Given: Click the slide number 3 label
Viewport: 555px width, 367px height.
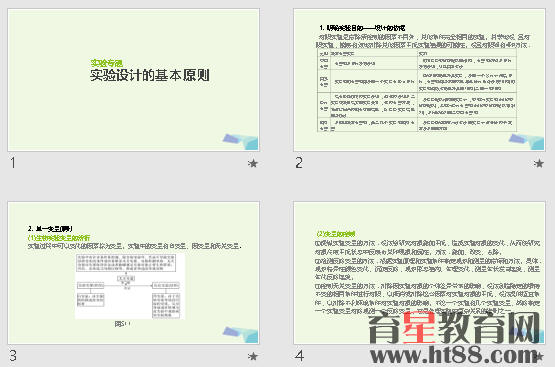Looking at the screenshot, I should tap(13, 356).
